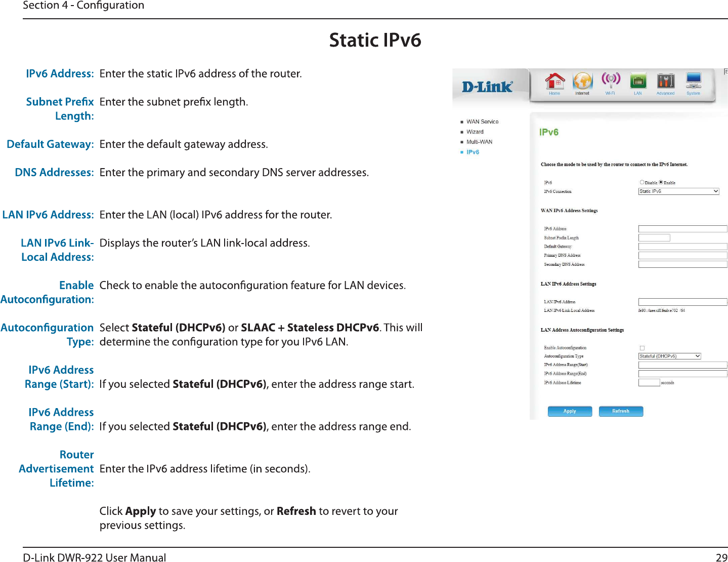
Task: Click the System computer icon
Action: pyautogui.click(x=693, y=82)
